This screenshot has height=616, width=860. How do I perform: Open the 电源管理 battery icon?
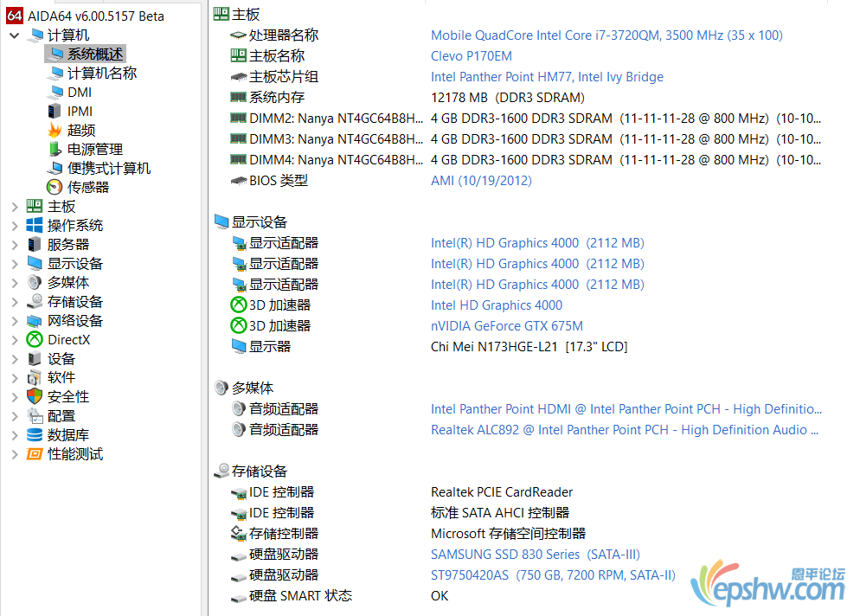click(x=55, y=149)
